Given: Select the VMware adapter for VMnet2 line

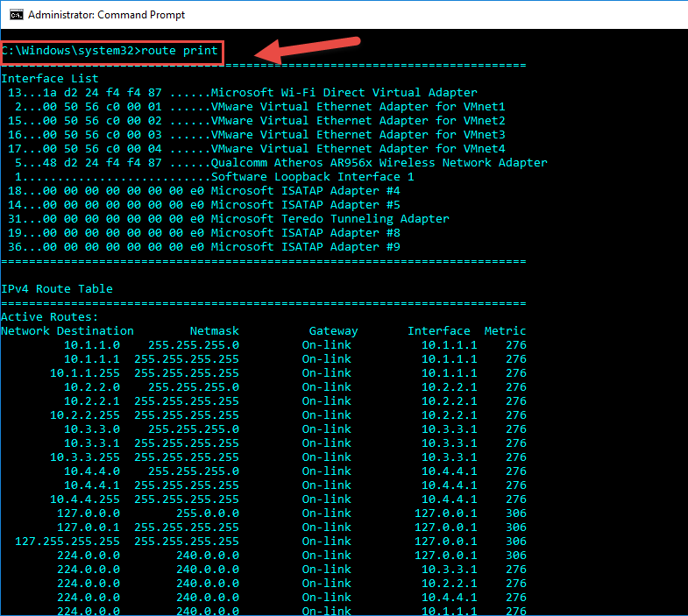Looking at the screenshot, I should (257, 121).
